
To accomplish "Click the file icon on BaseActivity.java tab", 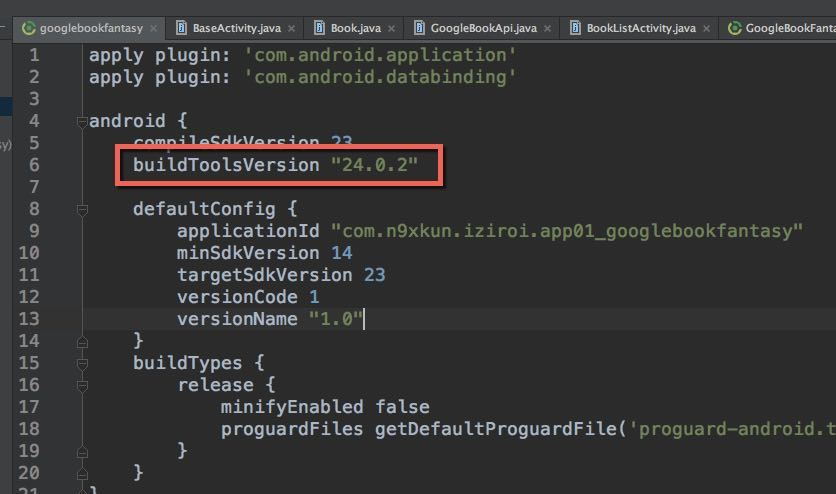I will click(182, 28).
